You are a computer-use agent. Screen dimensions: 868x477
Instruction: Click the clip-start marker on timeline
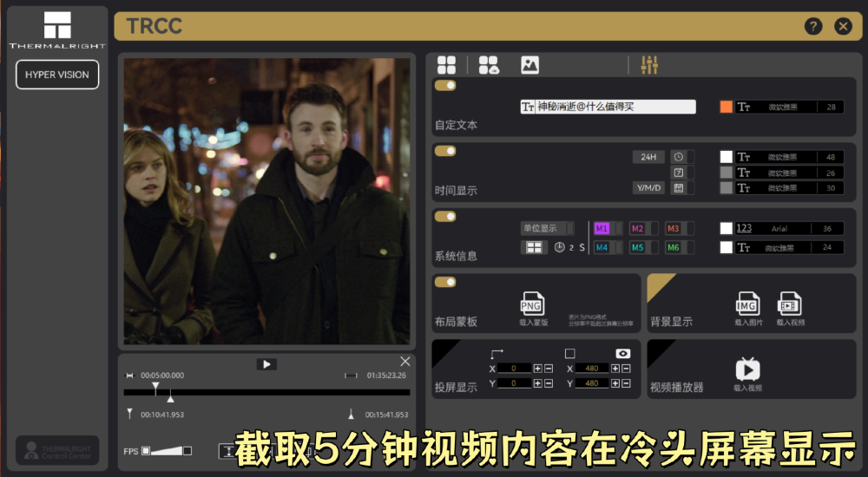pyautogui.click(x=155, y=388)
